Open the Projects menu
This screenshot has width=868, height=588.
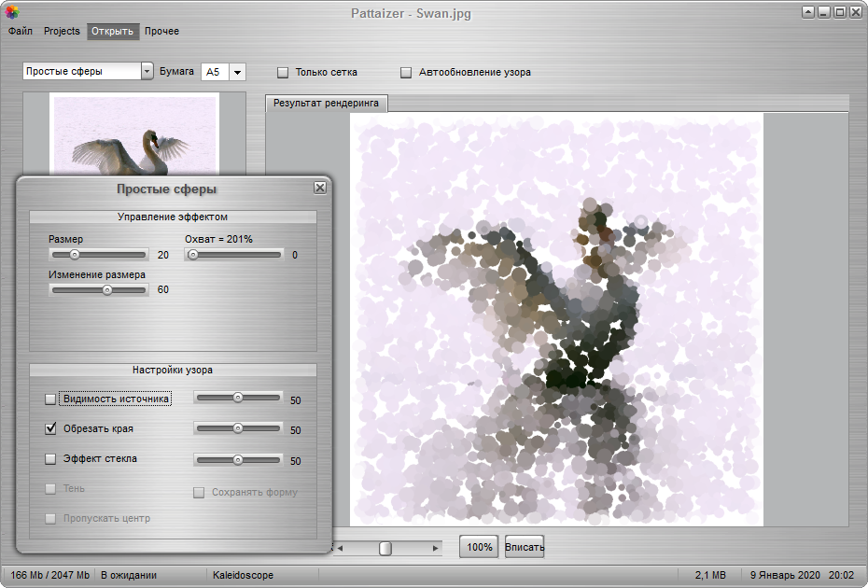tap(62, 31)
